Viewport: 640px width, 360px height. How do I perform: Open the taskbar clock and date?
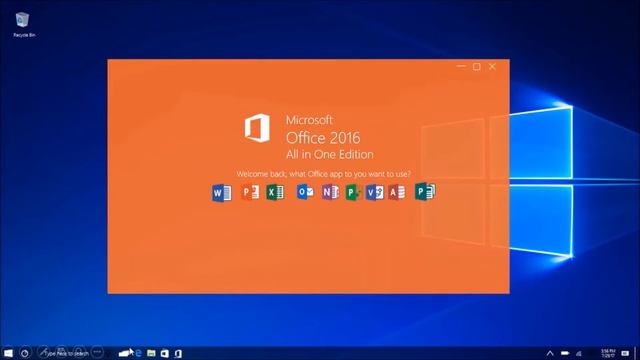pyautogui.click(x=608, y=353)
